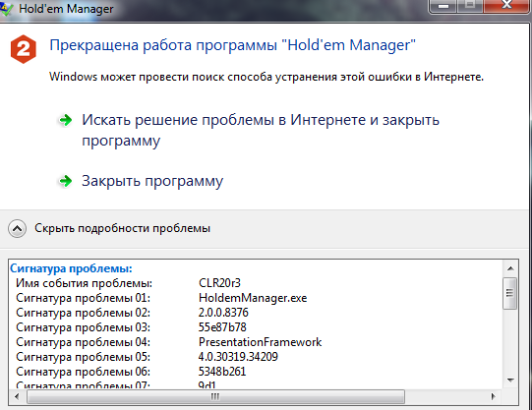Click the "Сигнатура проблемы 01:" label
The image size is (532, 410).
point(84,299)
